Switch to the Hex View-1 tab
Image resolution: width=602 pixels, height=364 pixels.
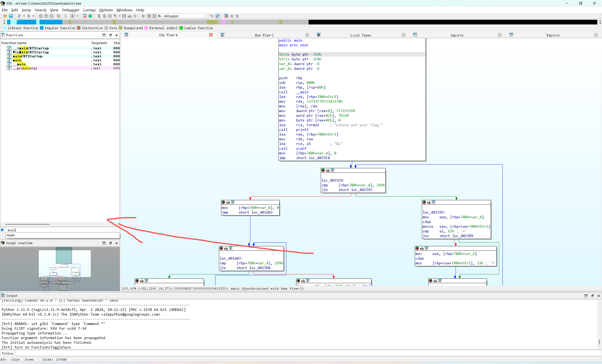264,35
